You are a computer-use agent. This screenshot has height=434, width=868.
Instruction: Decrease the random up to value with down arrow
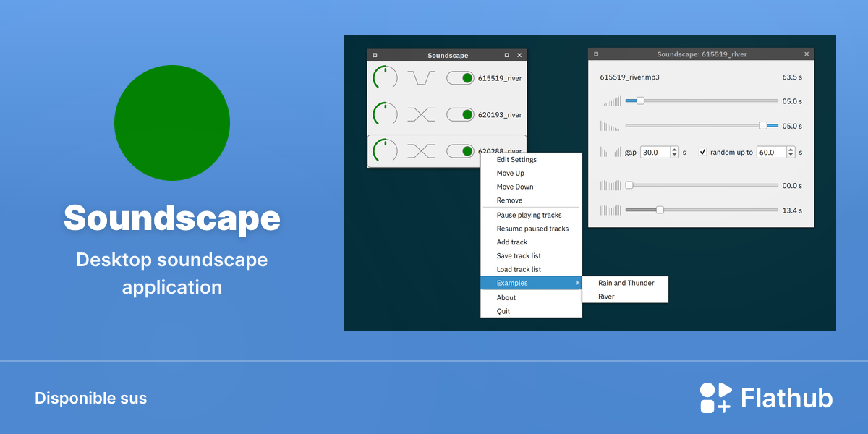(x=791, y=155)
